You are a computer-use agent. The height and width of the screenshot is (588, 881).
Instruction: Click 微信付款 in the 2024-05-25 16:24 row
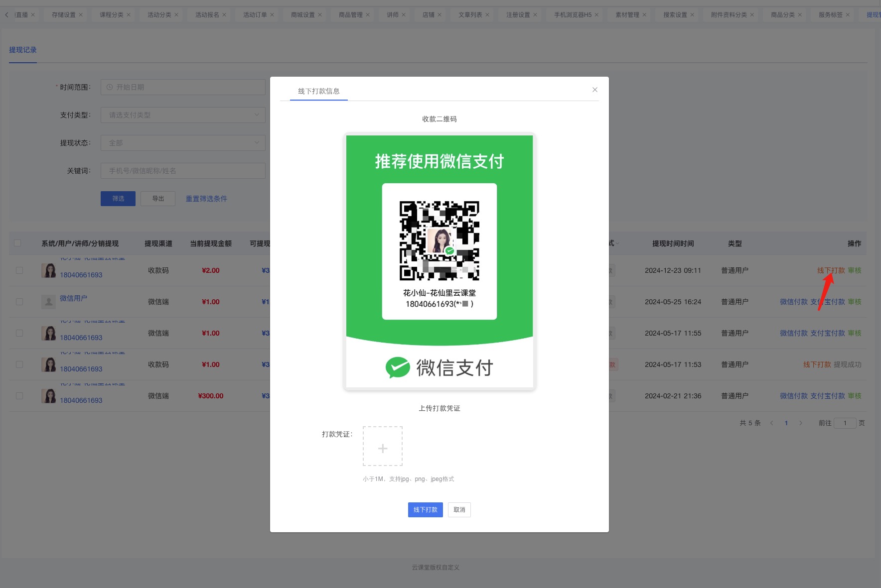[x=794, y=302]
